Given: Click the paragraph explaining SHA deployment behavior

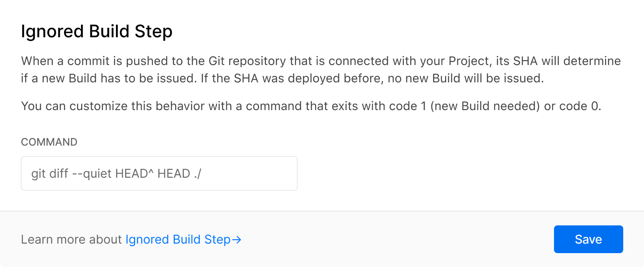Looking at the screenshot, I should 320,69.
